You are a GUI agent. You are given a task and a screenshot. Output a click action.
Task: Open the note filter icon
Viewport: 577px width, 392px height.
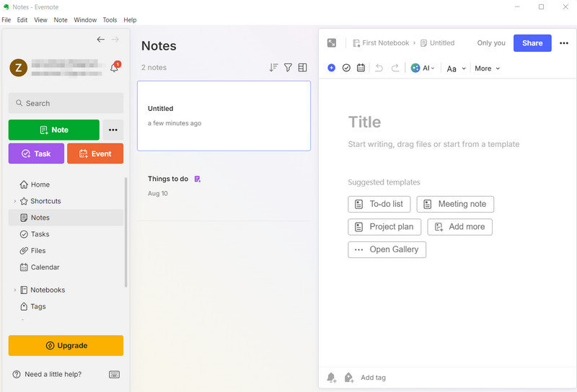point(288,67)
